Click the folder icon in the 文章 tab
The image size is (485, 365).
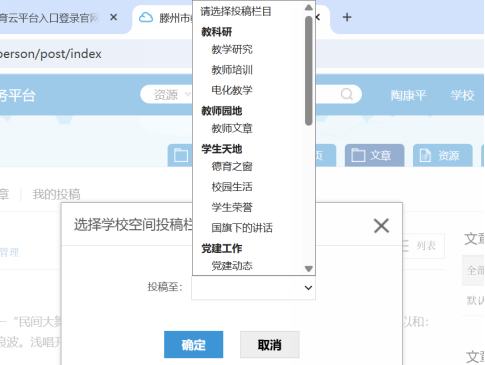point(358,155)
